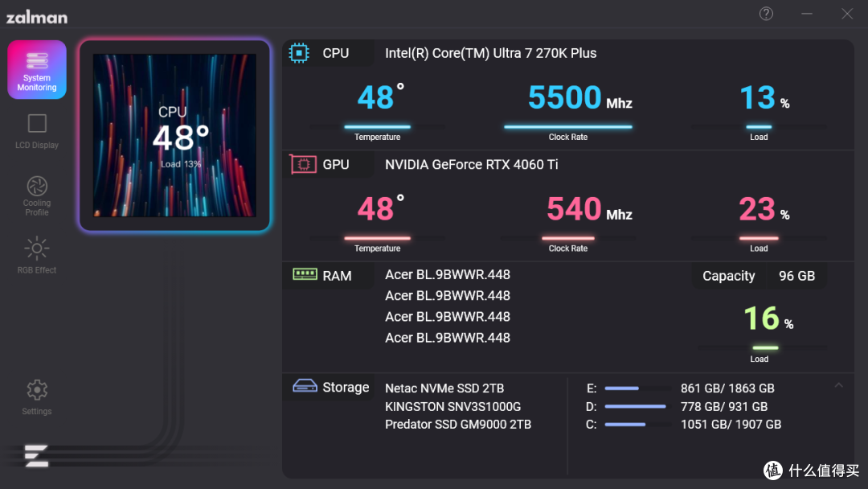Click the Intel(R) Core(TM) Ultra 7 270K Plus text
The height and width of the screenshot is (489, 868).
tap(490, 53)
